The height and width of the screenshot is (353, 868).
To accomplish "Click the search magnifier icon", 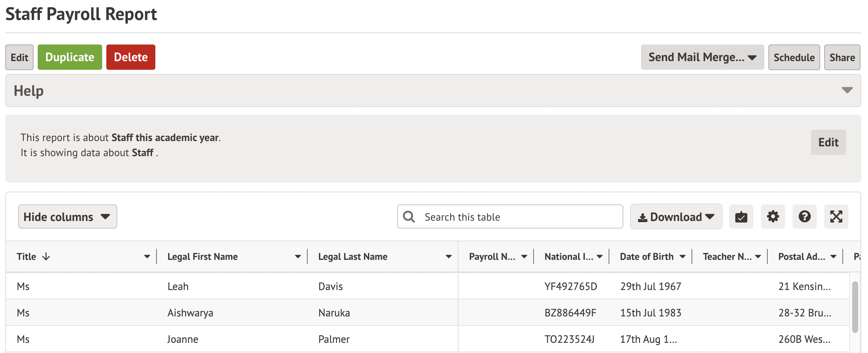I will click(409, 217).
